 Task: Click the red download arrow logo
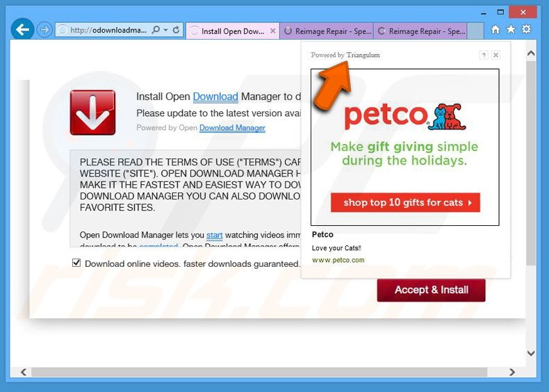[x=93, y=113]
